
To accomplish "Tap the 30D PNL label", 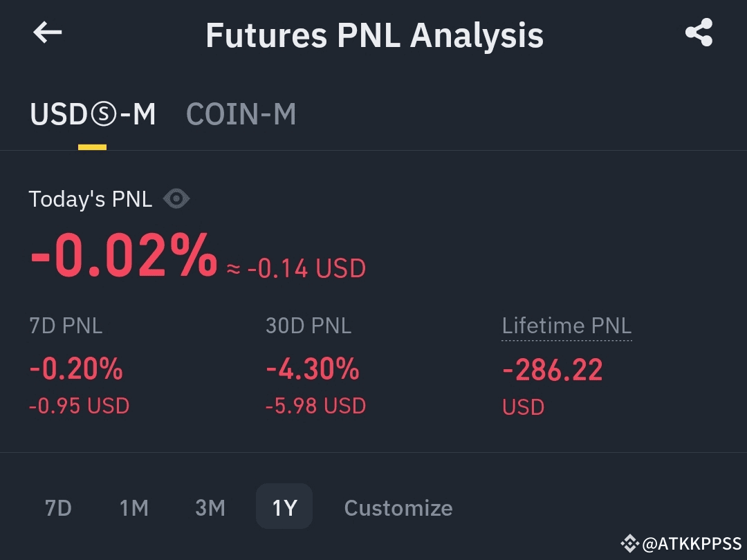I will pyautogui.click(x=308, y=326).
